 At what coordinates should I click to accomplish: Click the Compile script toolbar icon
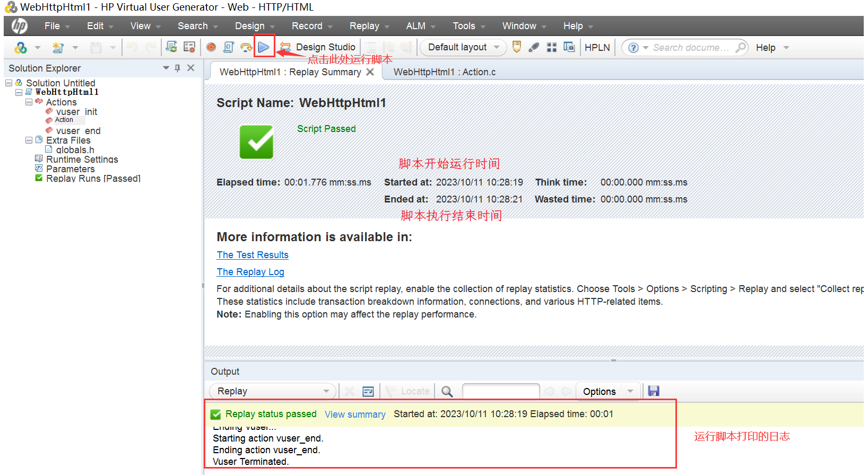(229, 47)
